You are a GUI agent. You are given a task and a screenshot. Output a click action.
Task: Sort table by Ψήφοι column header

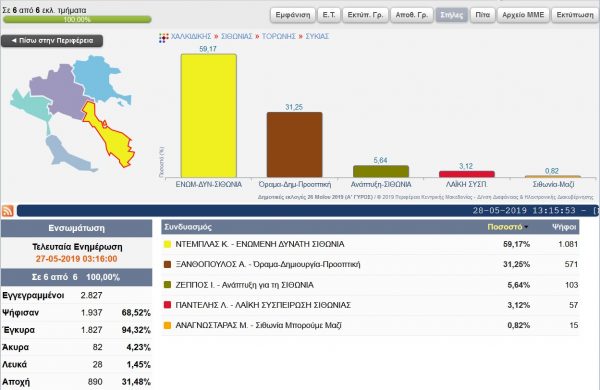click(564, 227)
